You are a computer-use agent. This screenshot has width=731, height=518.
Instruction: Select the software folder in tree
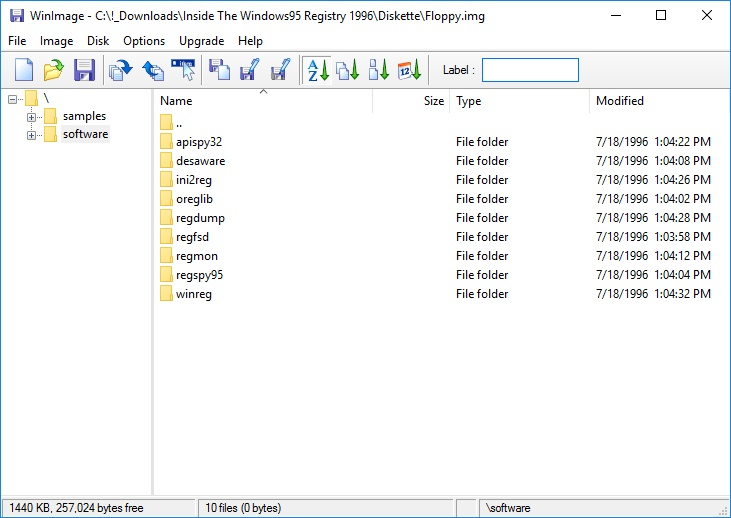(x=85, y=134)
